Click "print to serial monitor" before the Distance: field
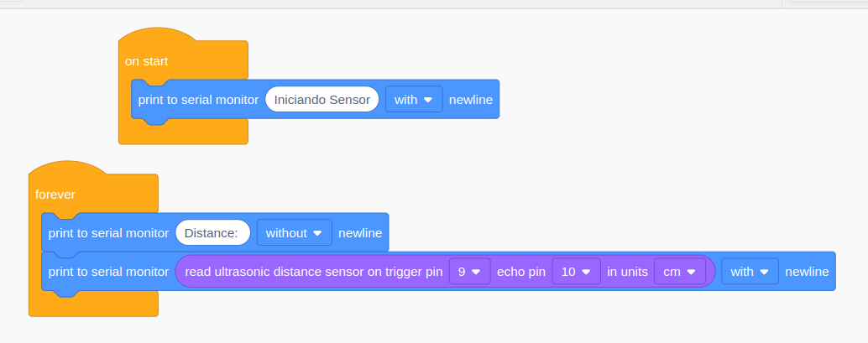 pos(108,232)
